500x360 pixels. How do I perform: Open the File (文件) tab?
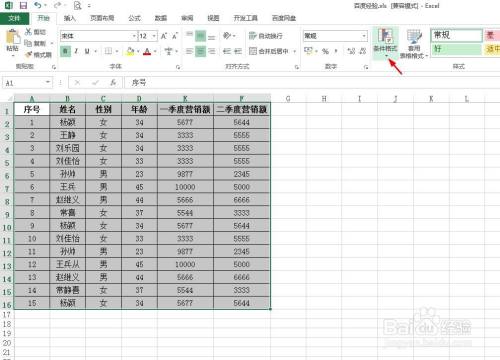[x=14, y=18]
